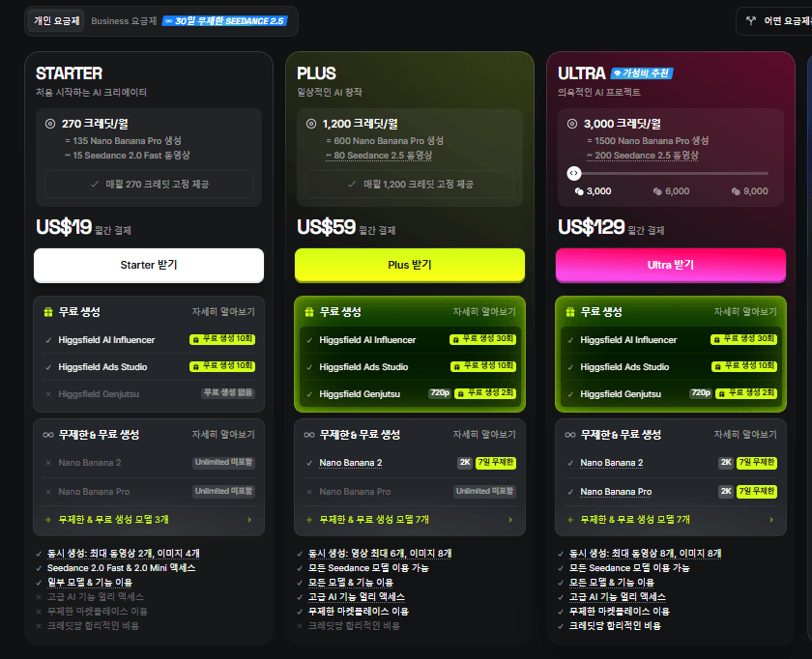Click infinity icon in Ultra 무제한 & 무료 생성 header
Viewport: 812px width, 659px height.
pos(570,435)
